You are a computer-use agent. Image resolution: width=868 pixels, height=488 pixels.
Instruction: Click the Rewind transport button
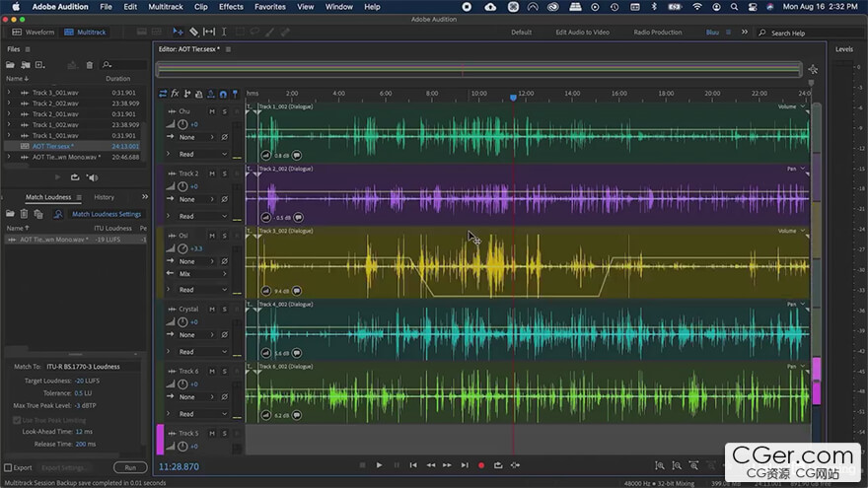pyautogui.click(x=431, y=465)
